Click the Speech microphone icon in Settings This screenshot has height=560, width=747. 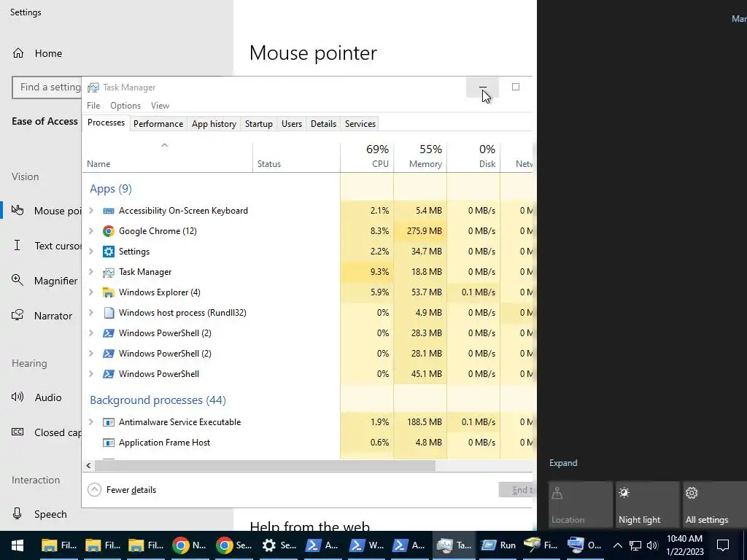[18, 513]
